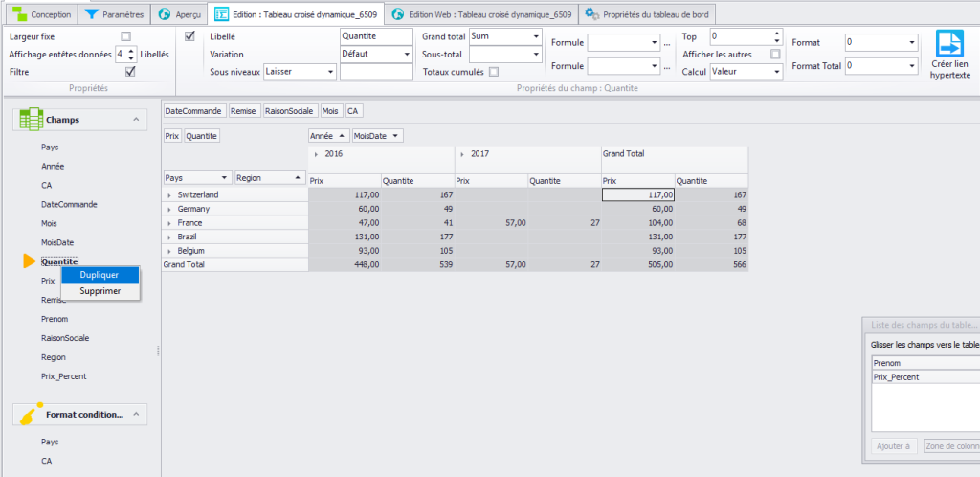Click the Pays row field header
The width and height of the screenshot is (980, 477).
click(197, 178)
